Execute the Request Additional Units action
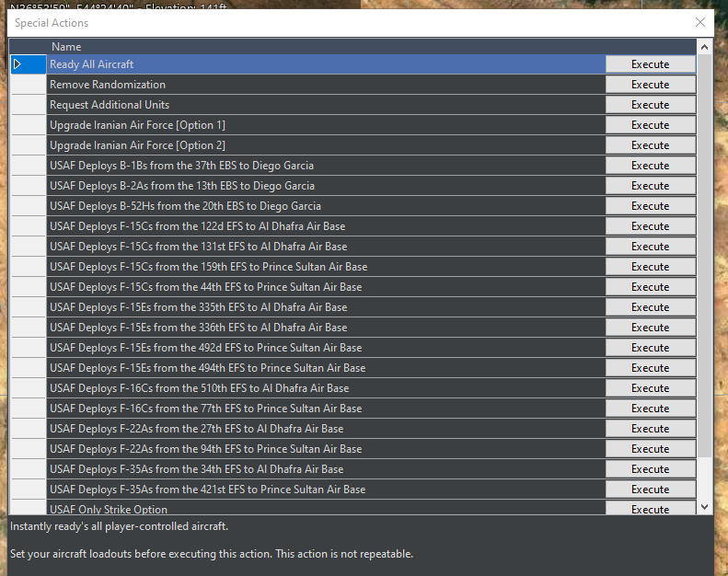Image resolution: width=728 pixels, height=576 pixels. pos(651,105)
